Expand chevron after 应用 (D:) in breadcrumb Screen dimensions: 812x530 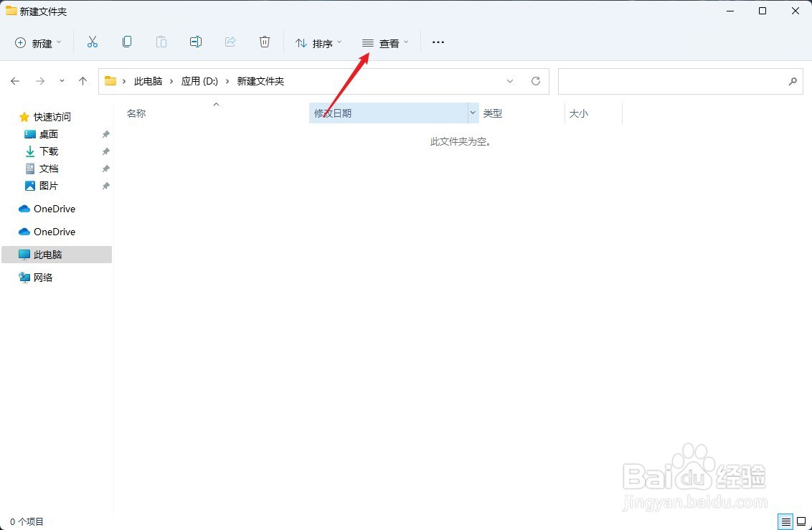227,81
